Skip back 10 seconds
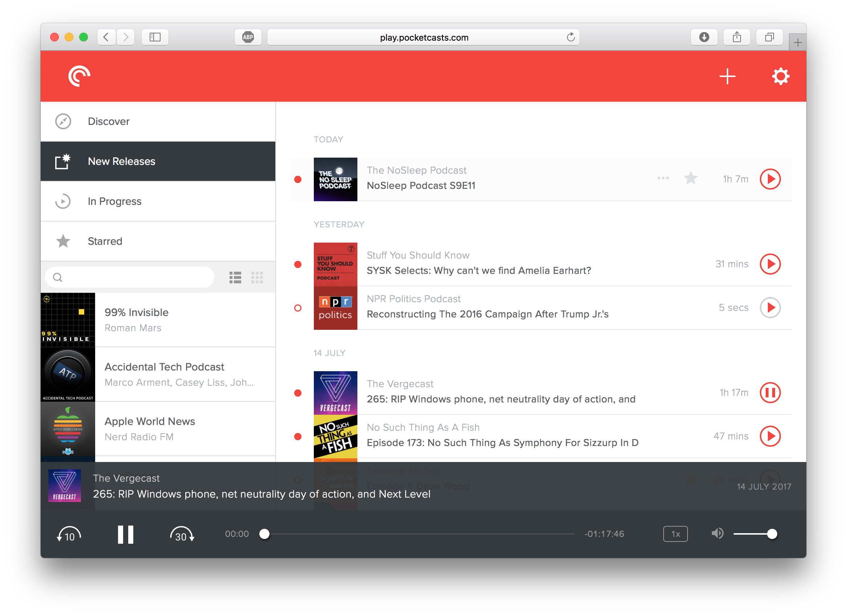 (x=69, y=535)
